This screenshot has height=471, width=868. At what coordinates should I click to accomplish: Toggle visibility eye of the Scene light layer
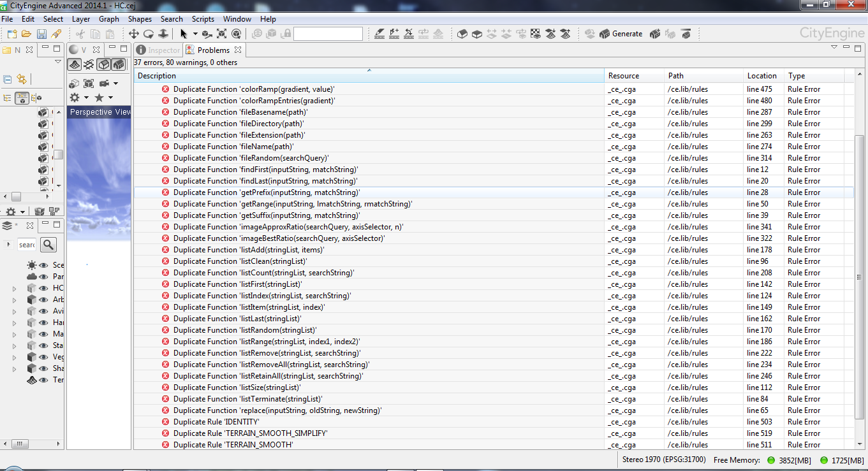point(44,265)
